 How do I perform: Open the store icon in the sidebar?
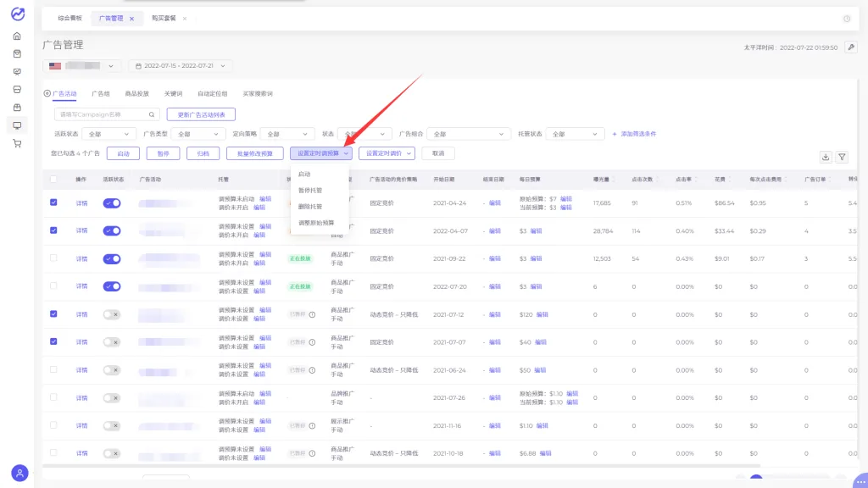tap(17, 90)
